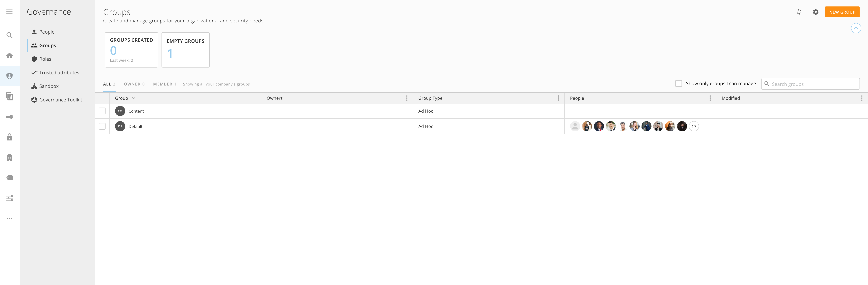The height and width of the screenshot is (285, 868).
Task: Open the more options ellipsis in the left rail
Action: pyautogui.click(x=10, y=218)
